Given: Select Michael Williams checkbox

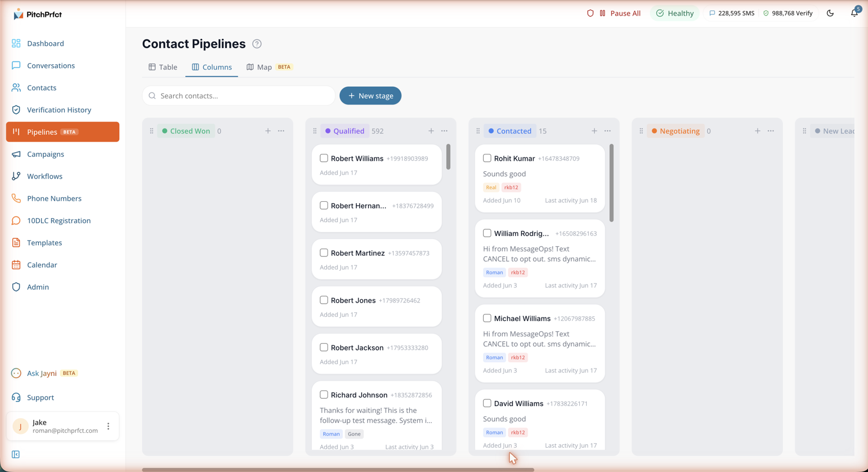Looking at the screenshot, I should (x=487, y=318).
